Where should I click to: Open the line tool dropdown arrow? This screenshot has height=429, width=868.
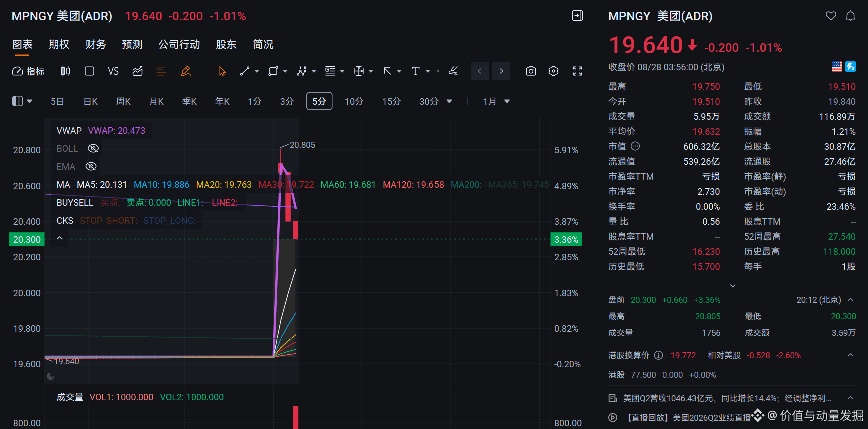257,71
